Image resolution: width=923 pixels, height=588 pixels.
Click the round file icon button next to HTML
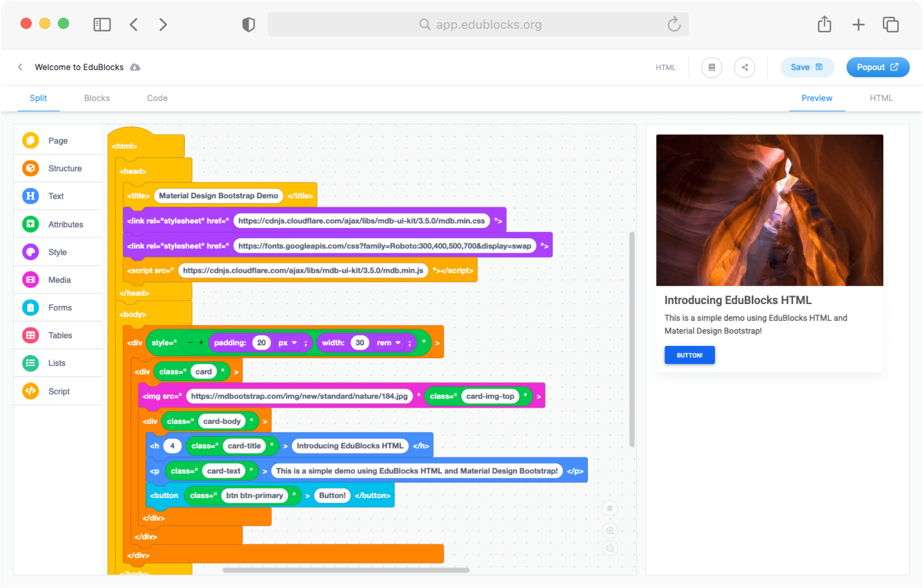pos(712,68)
